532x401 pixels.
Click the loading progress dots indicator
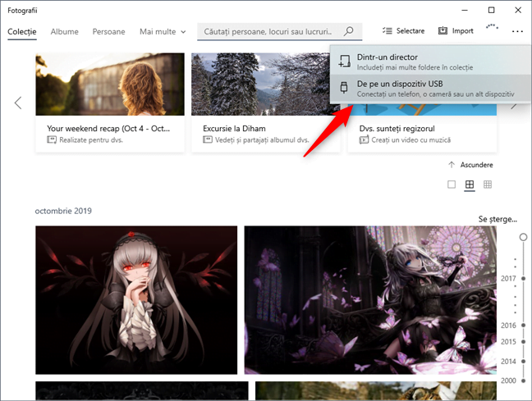tap(492, 26)
